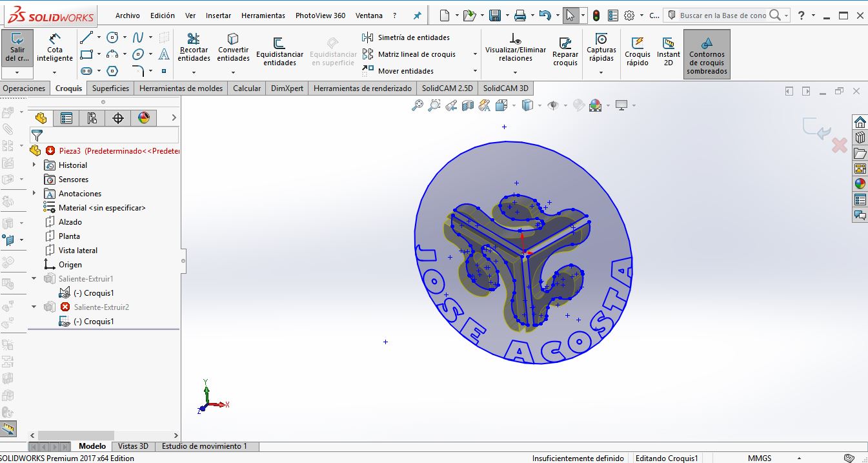Select the Spline tool

(138, 37)
